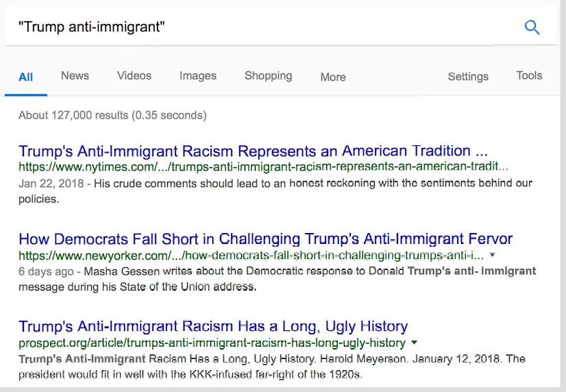Click the 'About 127,000 results' stats text

coord(112,115)
